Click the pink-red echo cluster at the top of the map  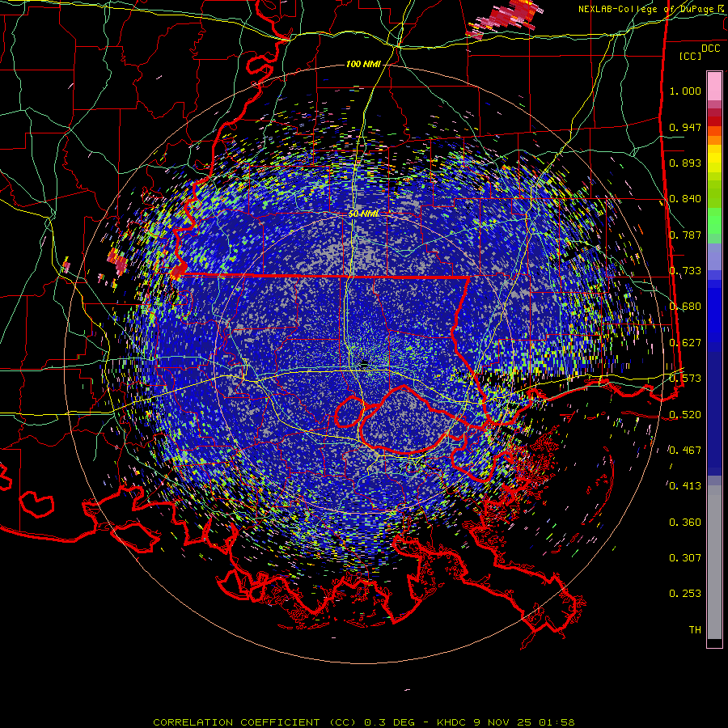tap(505, 18)
